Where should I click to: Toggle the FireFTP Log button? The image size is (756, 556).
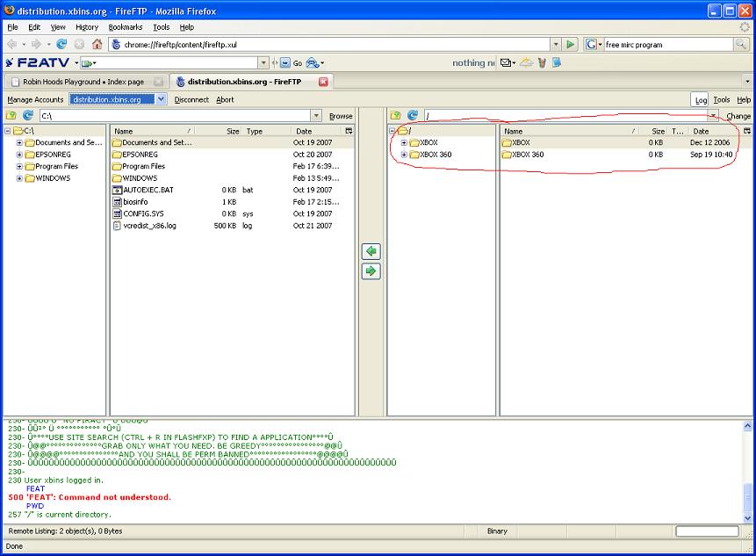[700, 100]
